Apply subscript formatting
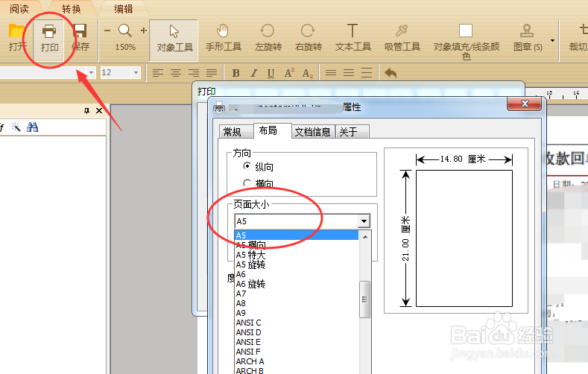 308,73
